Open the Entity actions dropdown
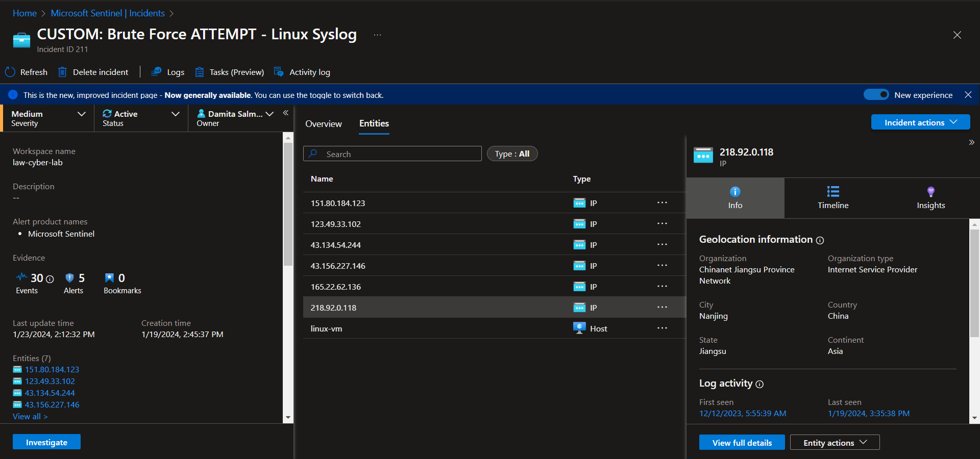 (835, 443)
